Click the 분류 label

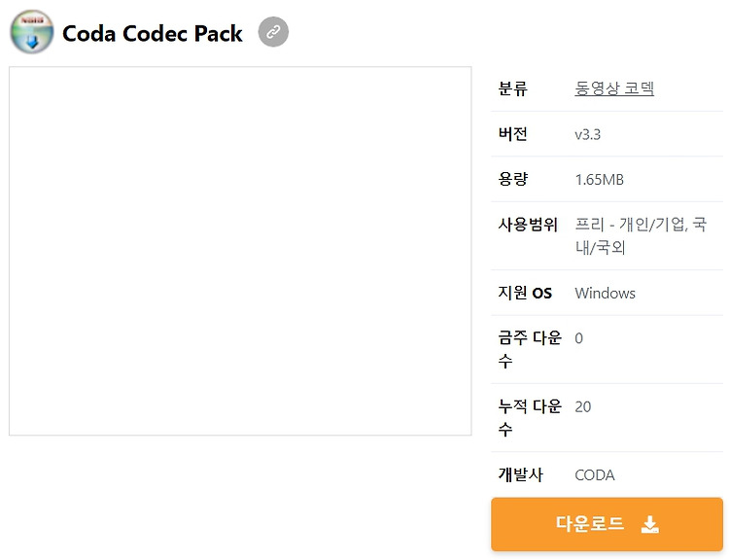click(x=513, y=88)
